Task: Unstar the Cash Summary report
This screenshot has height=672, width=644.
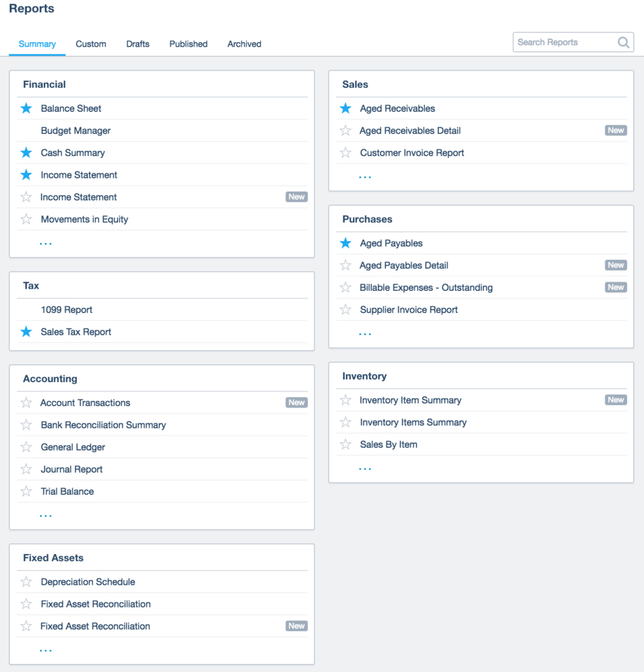Action: pyautogui.click(x=26, y=152)
